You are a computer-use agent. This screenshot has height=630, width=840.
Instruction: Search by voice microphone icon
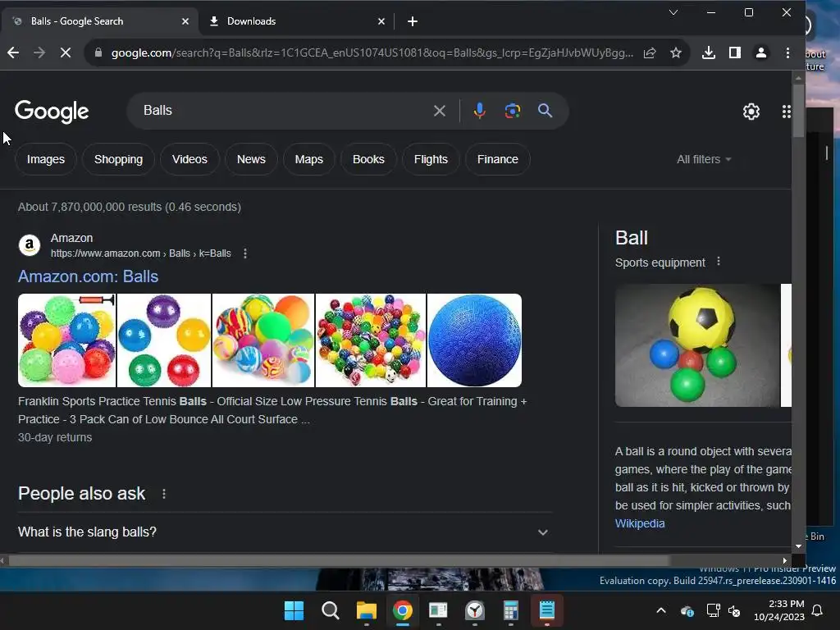pos(479,111)
